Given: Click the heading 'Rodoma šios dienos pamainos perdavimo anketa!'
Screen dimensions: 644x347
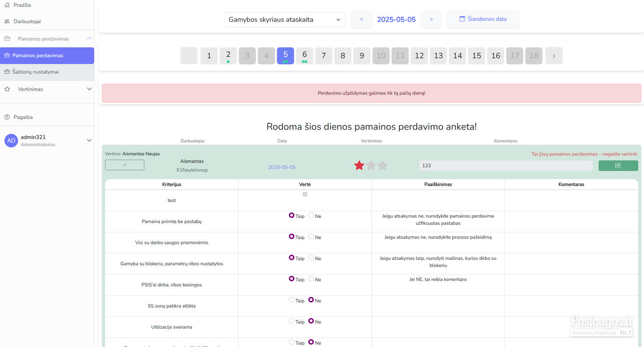Looking at the screenshot, I should click(x=372, y=127).
